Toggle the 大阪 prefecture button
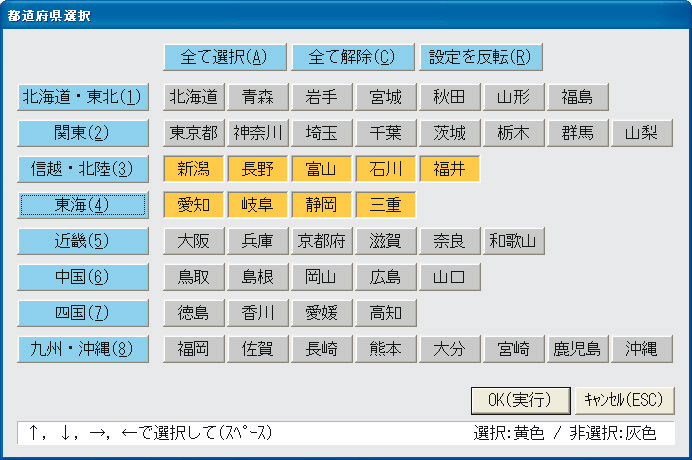 (193, 241)
